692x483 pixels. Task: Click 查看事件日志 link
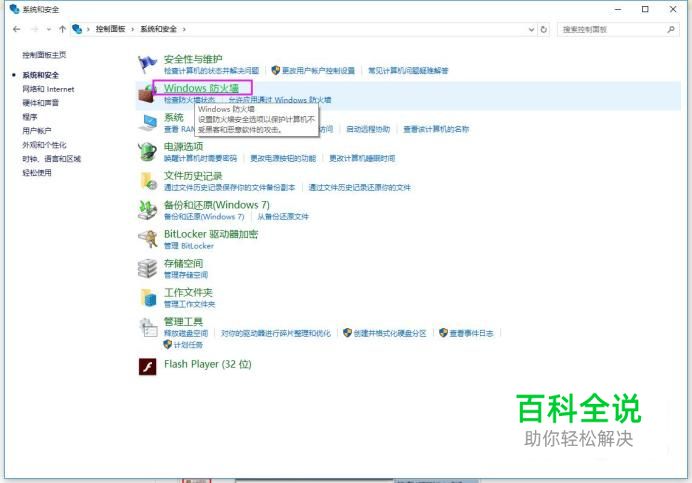[x=471, y=333]
